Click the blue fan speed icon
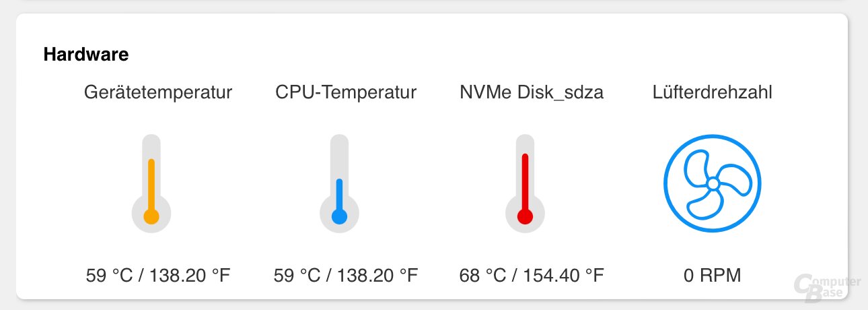The image size is (868, 310). click(x=713, y=183)
